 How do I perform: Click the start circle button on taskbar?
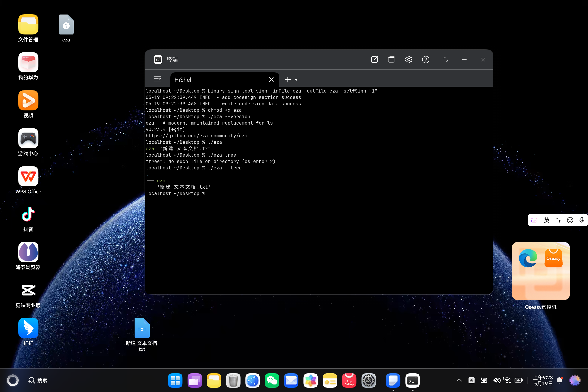click(13, 380)
